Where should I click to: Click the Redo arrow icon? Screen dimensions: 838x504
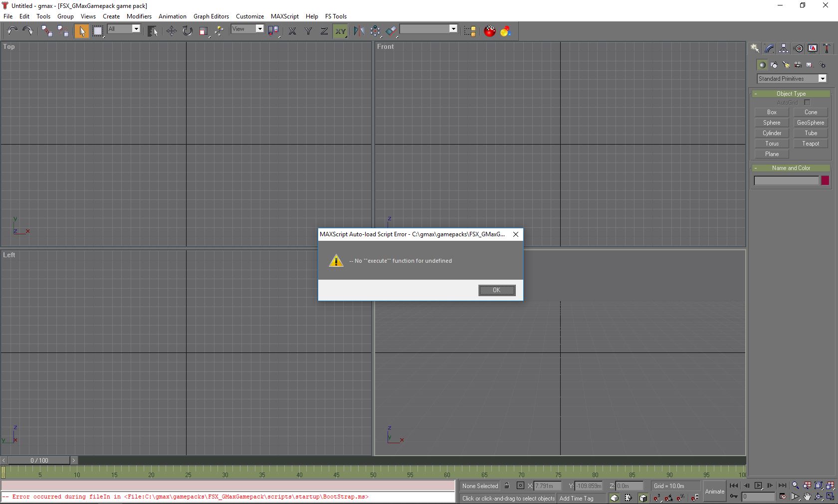[28, 31]
